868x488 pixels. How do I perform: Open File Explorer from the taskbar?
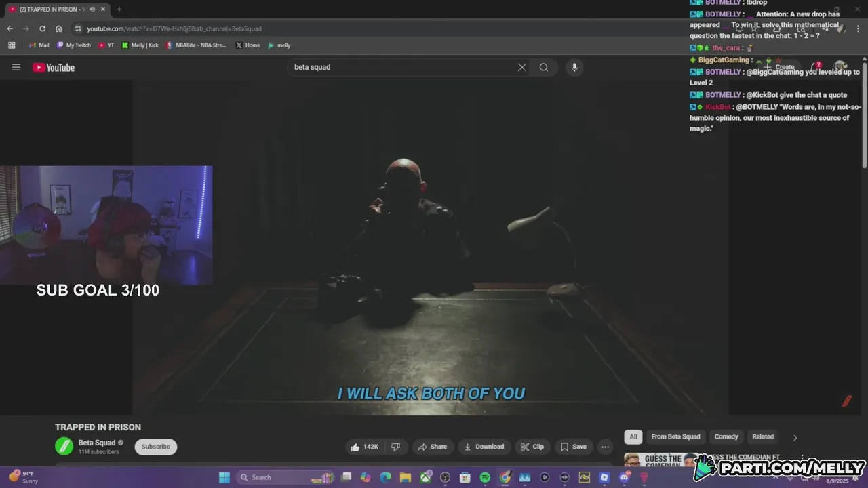coord(405,477)
